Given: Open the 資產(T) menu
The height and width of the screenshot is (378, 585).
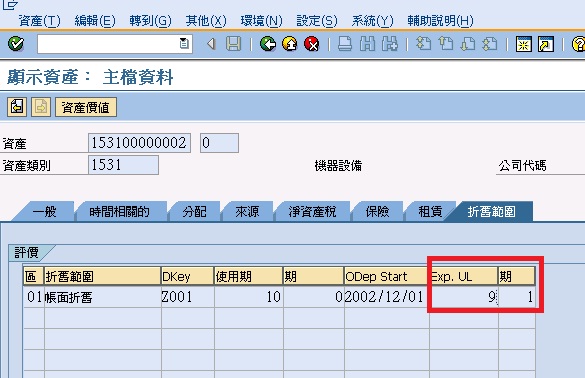Looking at the screenshot, I should click(39, 21).
